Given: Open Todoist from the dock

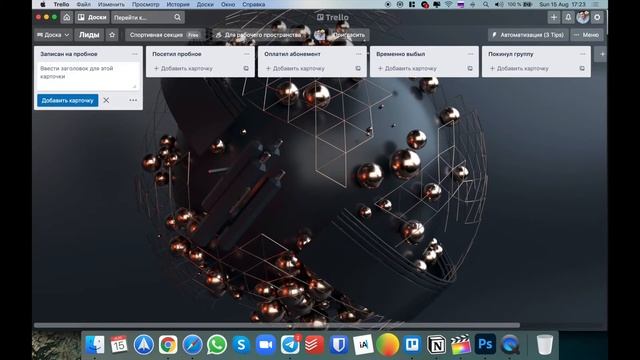Looking at the screenshot, I should pyautogui.click(x=314, y=344).
